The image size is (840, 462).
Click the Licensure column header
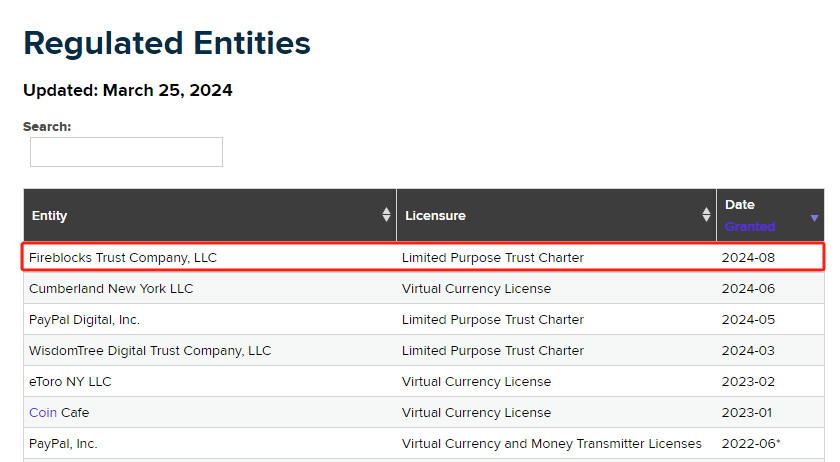435,215
